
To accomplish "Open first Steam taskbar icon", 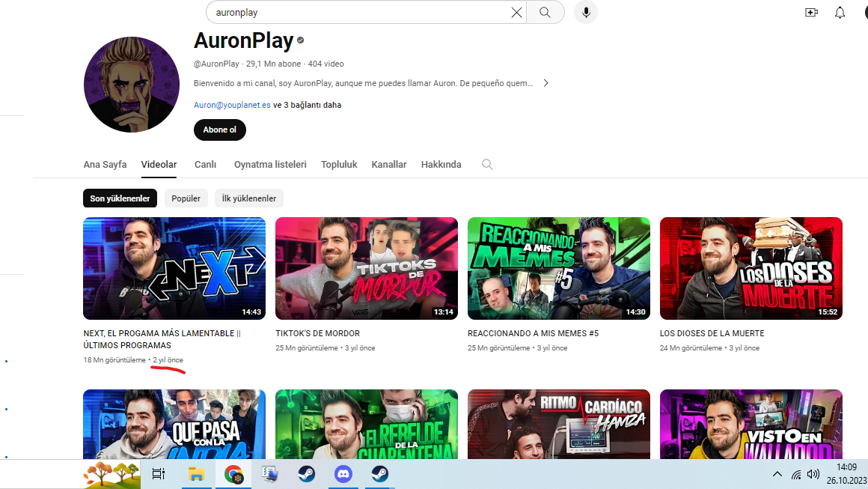I will [306, 474].
